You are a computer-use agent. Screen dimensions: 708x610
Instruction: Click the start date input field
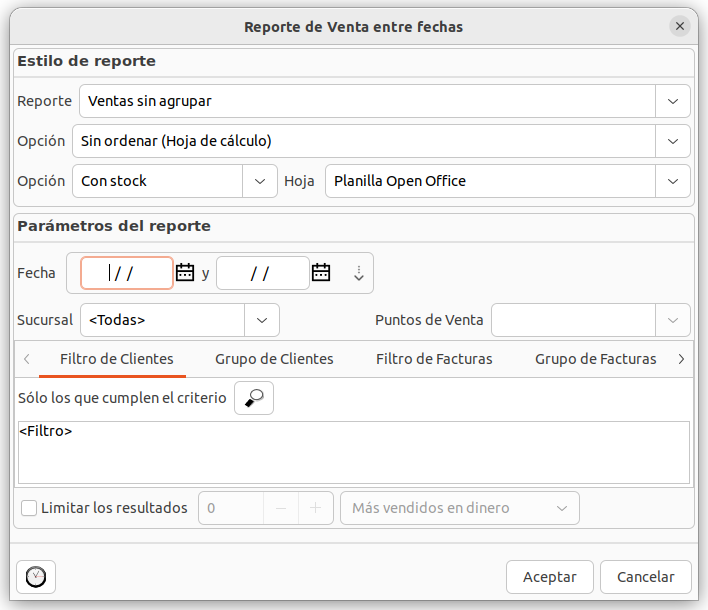point(126,273)
